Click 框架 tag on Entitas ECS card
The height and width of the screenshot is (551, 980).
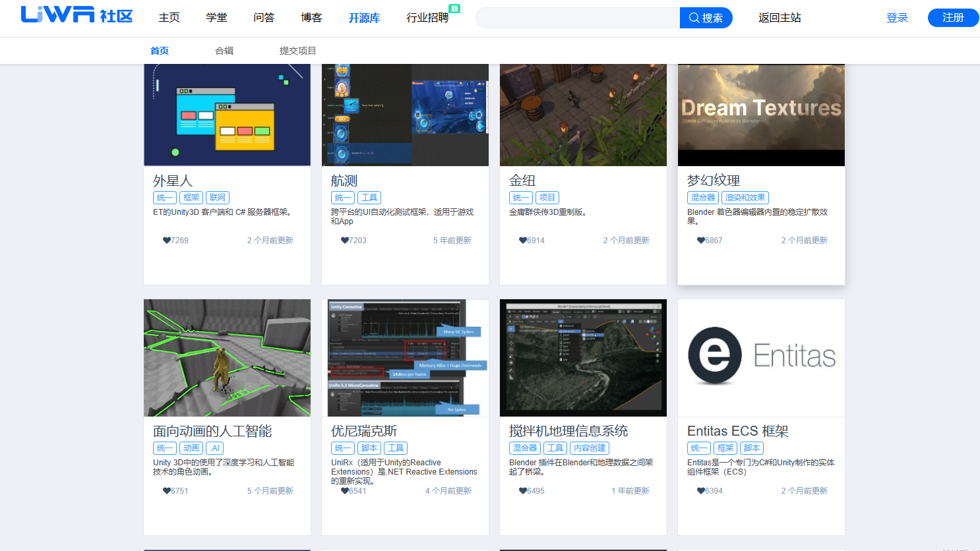[x=725, y=448]
